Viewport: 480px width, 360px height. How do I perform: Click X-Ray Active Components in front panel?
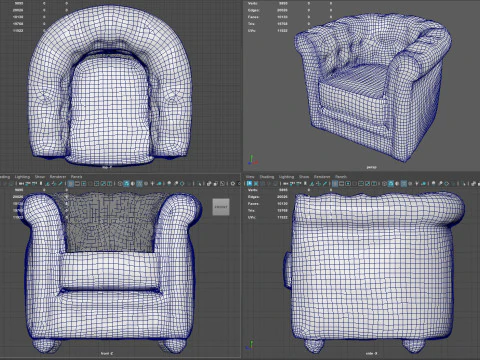(216, 184)
